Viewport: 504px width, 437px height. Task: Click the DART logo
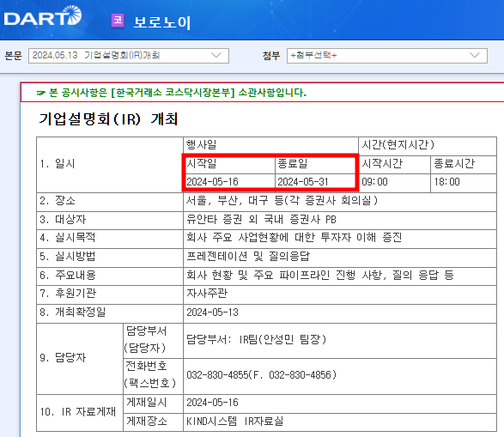tap(42, 15)
